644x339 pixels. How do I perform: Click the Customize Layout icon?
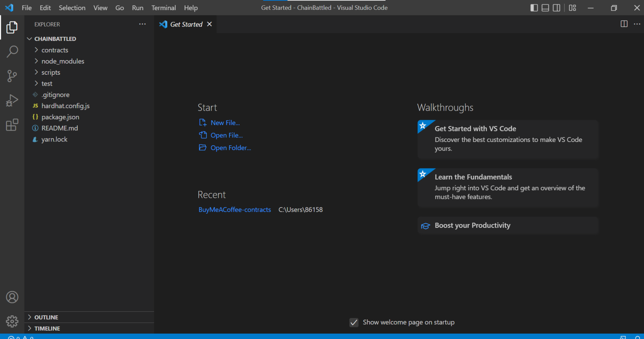(572, 8)
